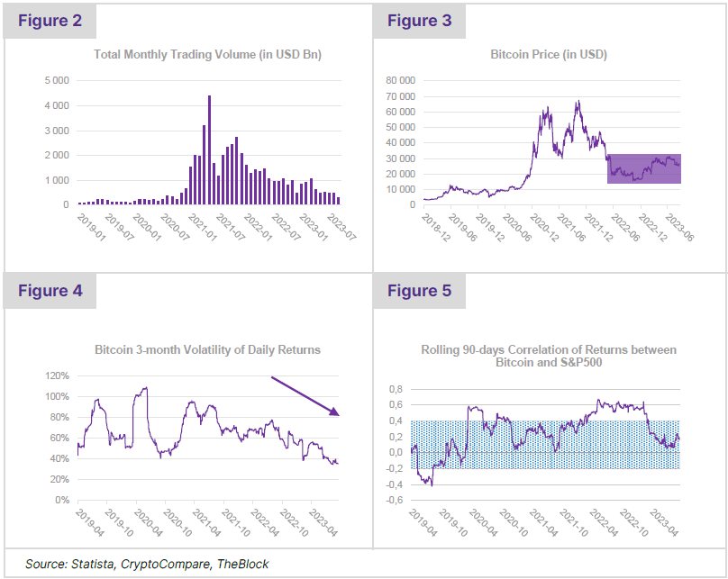Select the 'Bitcoin 3-month Volatility of Daily Returns' title
This screenshot has width=728, height=579.
(x=207, y=349)
